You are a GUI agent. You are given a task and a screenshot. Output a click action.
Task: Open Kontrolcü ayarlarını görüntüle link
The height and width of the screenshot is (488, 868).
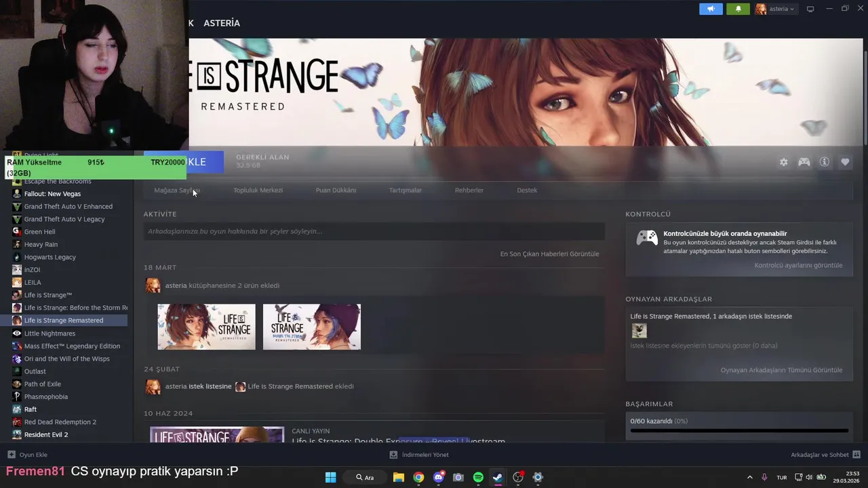[x=798, y=265]
